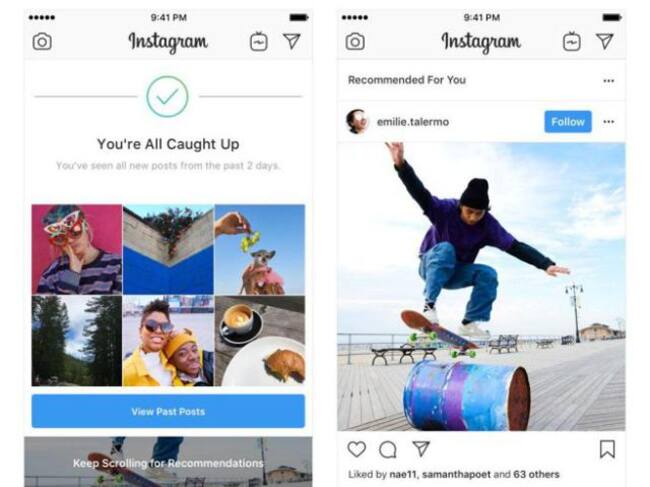The width and height of the screenshot is (650, 487).
Task: Open the camera icon on the right phone
Action: [355, 42]
